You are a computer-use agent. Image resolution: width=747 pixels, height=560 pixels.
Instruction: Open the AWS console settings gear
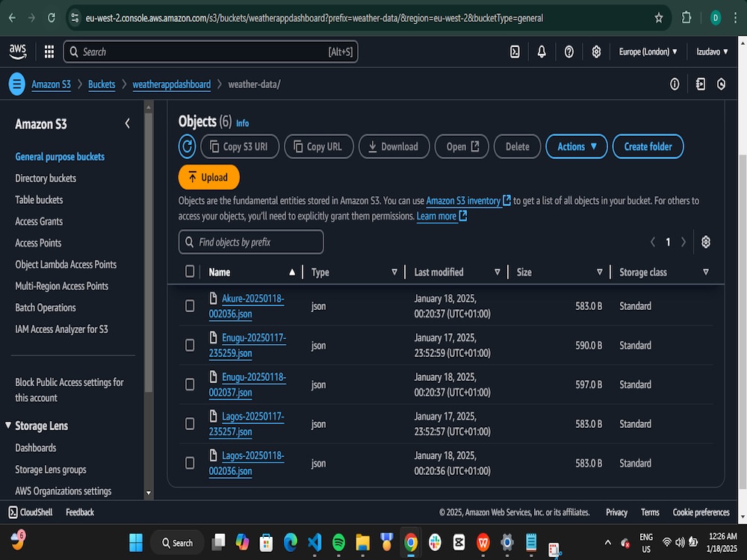[x=596, y=52]
